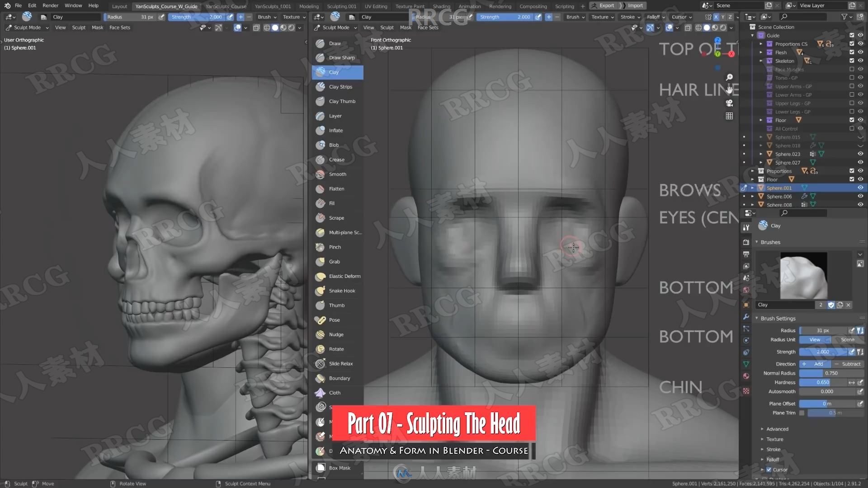Select the Elastic Deform brush

(344, 275)
